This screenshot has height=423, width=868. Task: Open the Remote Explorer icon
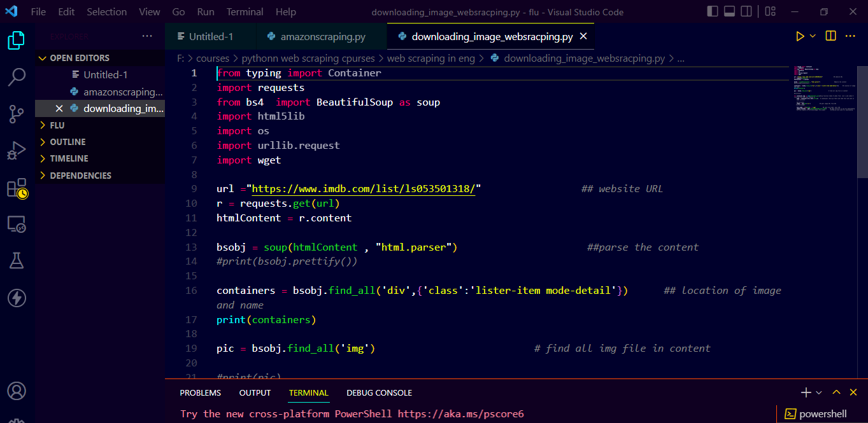point(17,224)
